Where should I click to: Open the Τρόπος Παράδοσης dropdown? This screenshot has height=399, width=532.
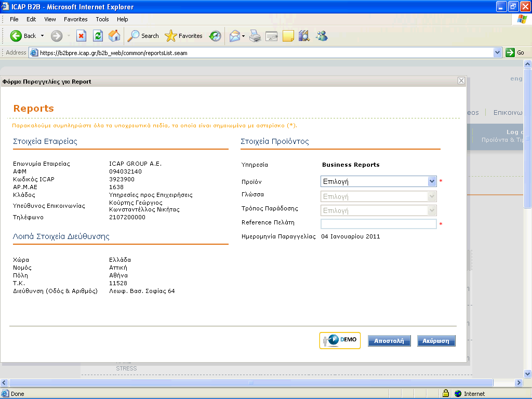coord(379,210)
